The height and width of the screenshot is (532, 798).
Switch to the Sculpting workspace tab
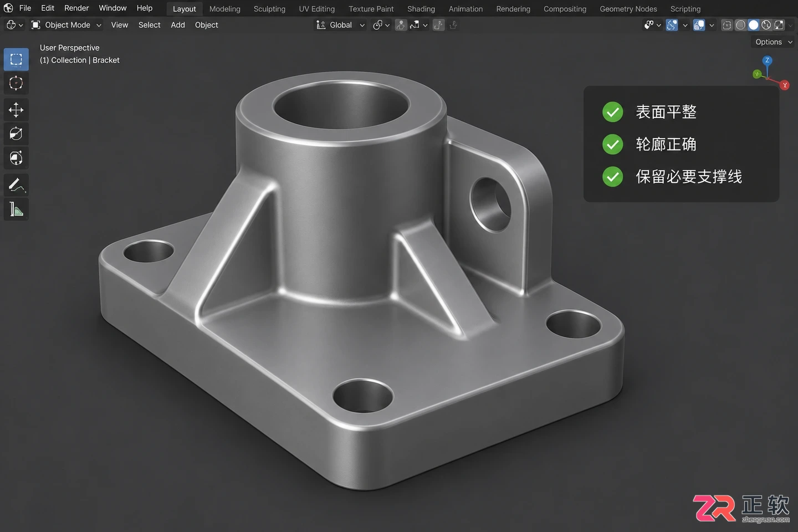point(269,9)
